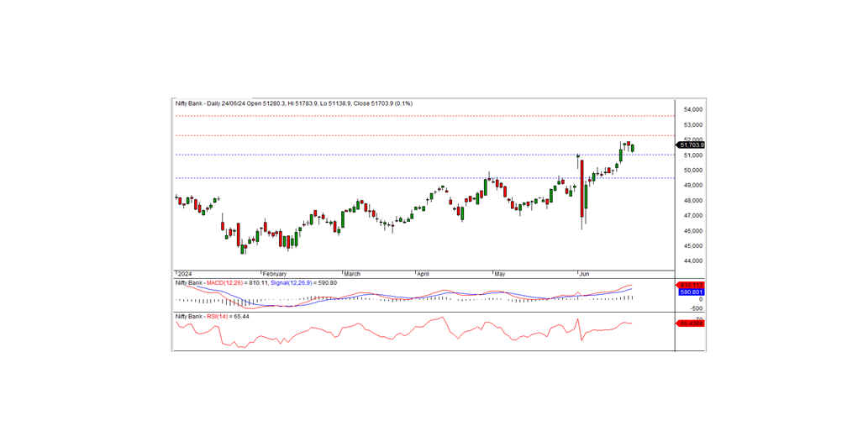Click the RSI(14) indicator label
This screenshot has height=447, width=868.
pyautogui.click(x=217, y=317)
